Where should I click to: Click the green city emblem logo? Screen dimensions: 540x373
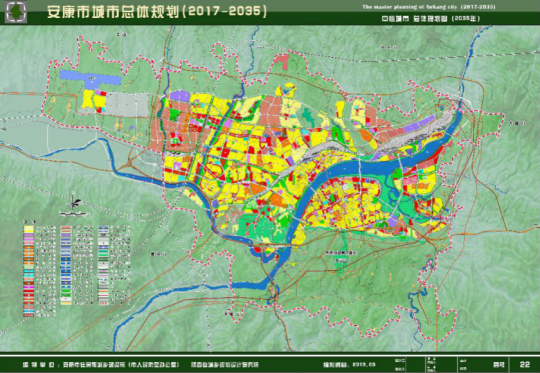[x=15, y=12]
